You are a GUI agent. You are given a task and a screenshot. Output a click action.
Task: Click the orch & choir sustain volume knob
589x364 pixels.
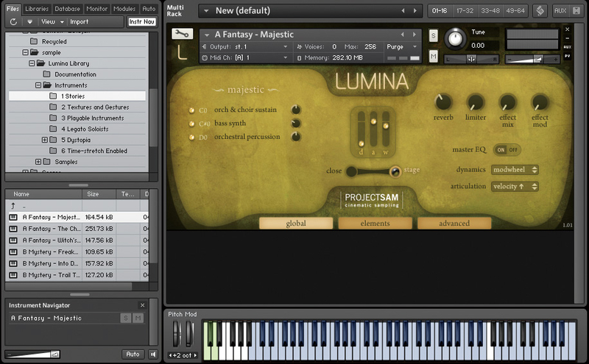pos(296,110)
